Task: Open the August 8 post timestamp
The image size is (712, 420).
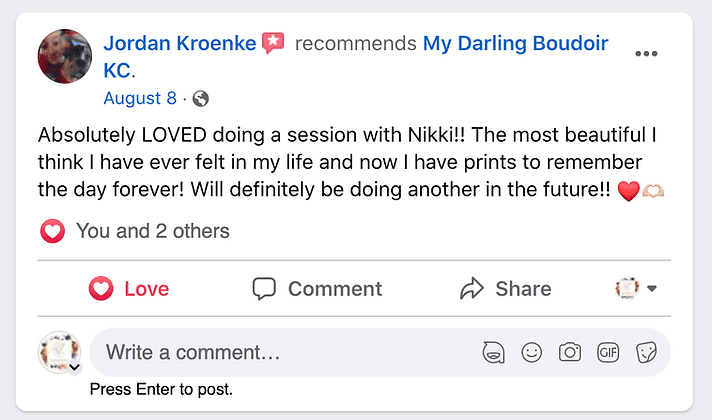Action: pos(140,99)
